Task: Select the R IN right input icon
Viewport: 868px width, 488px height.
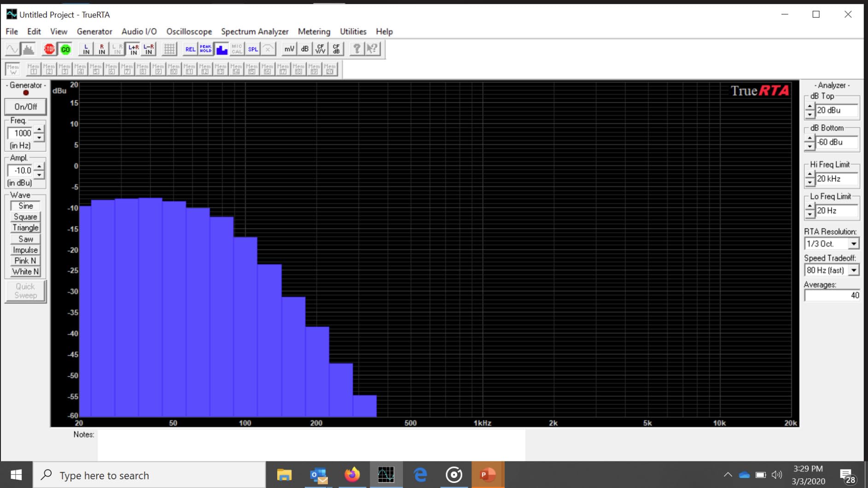Action: pyautogui.click(x=102, y=49)
